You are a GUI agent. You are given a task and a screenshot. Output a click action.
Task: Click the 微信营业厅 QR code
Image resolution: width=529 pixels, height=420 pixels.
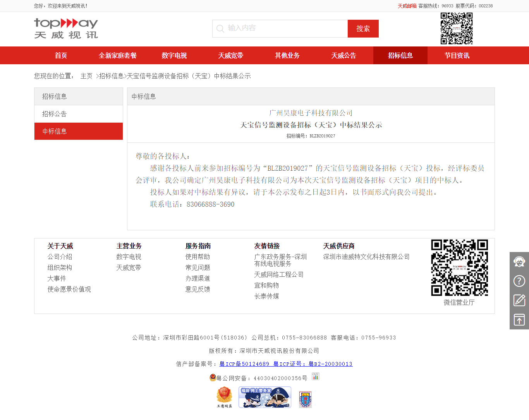(459, 268)
